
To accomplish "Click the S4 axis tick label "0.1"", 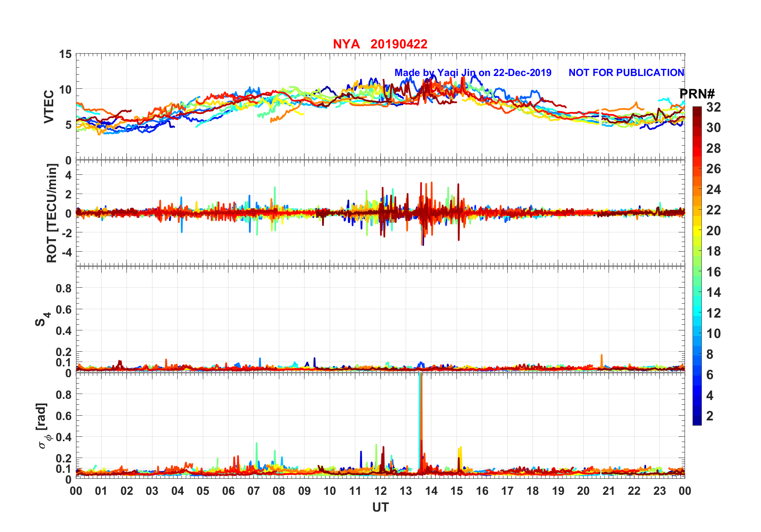I will 64,362.
